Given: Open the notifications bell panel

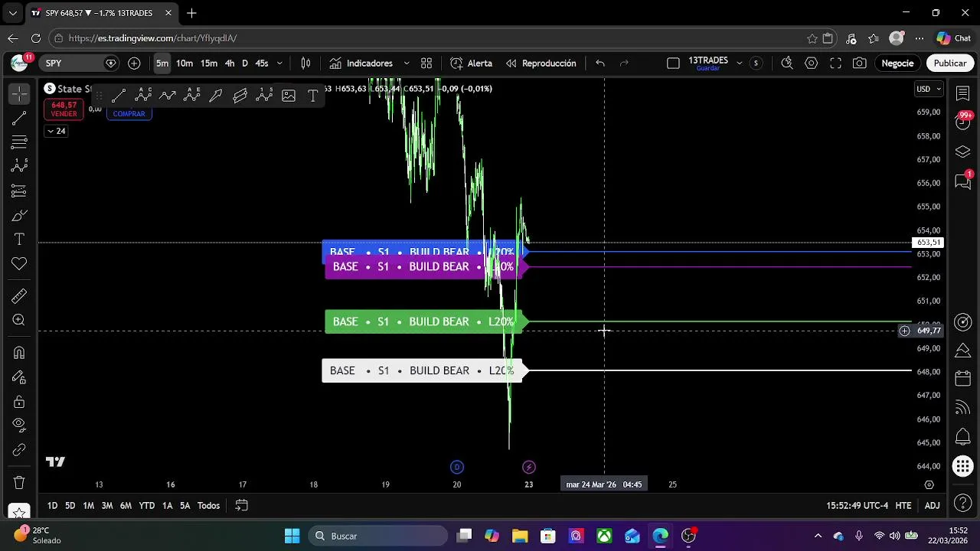Looking at the screenshot, I should tap(963, 437).
